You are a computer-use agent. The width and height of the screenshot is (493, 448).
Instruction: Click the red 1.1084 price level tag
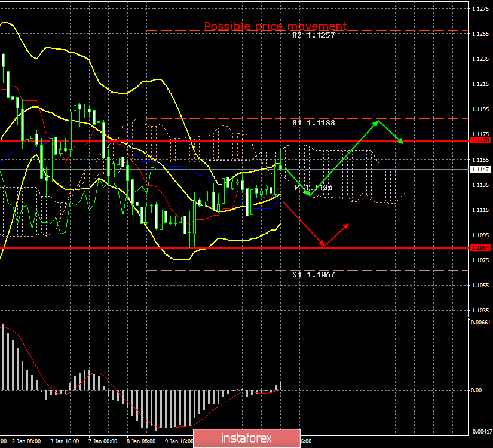tap(480, 248)
